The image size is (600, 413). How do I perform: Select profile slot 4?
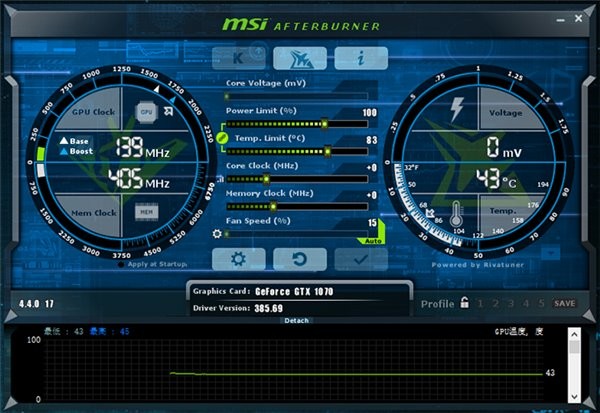click(x=526, y=304)
